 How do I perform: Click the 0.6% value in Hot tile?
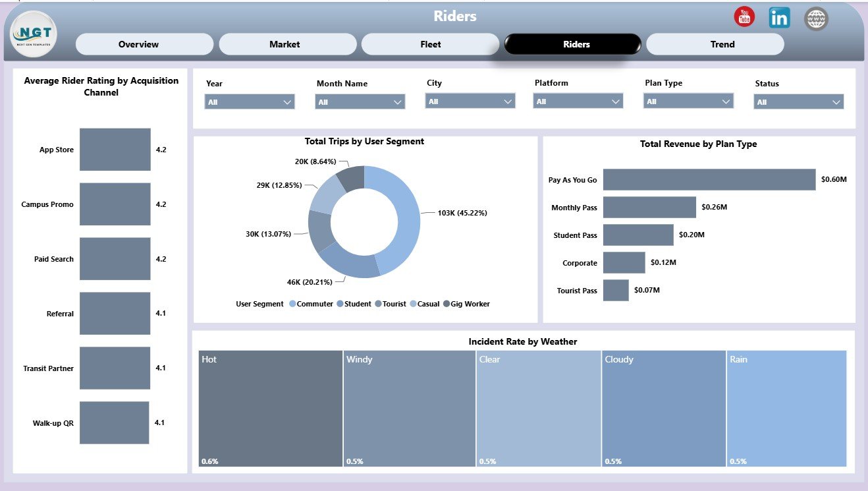coord(209,461)
